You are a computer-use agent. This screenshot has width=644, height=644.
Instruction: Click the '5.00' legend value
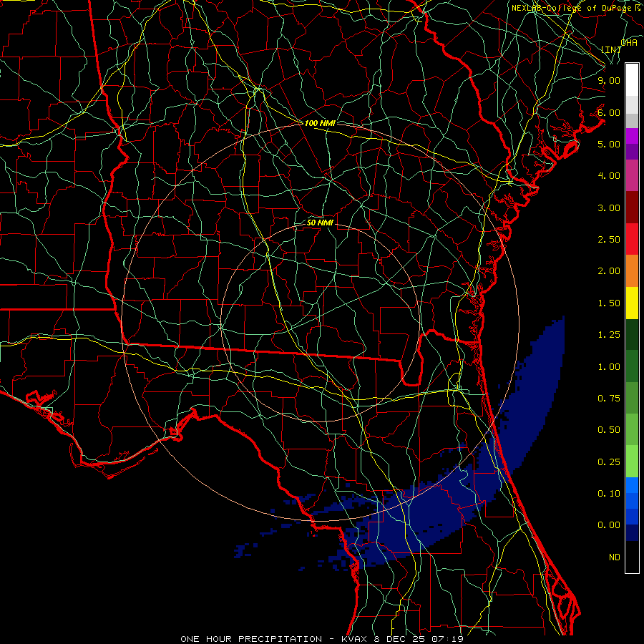[609, 144]
